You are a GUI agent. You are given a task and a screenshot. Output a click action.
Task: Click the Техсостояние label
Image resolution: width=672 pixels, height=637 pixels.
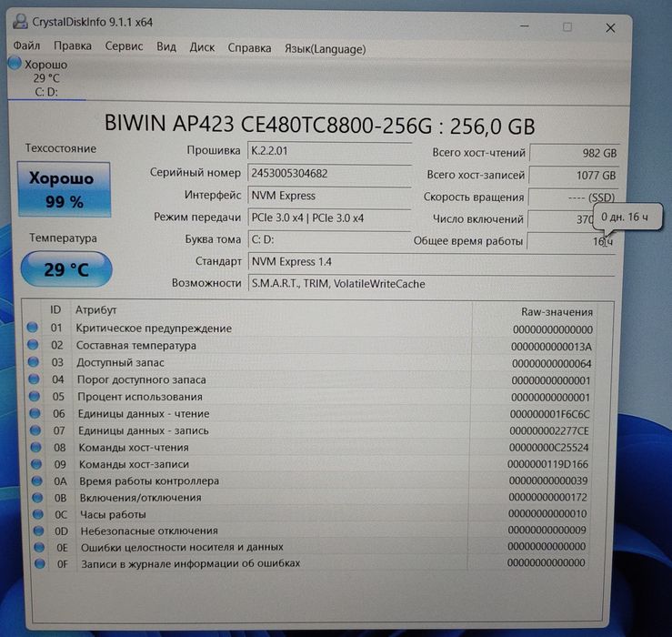(60, 148)
